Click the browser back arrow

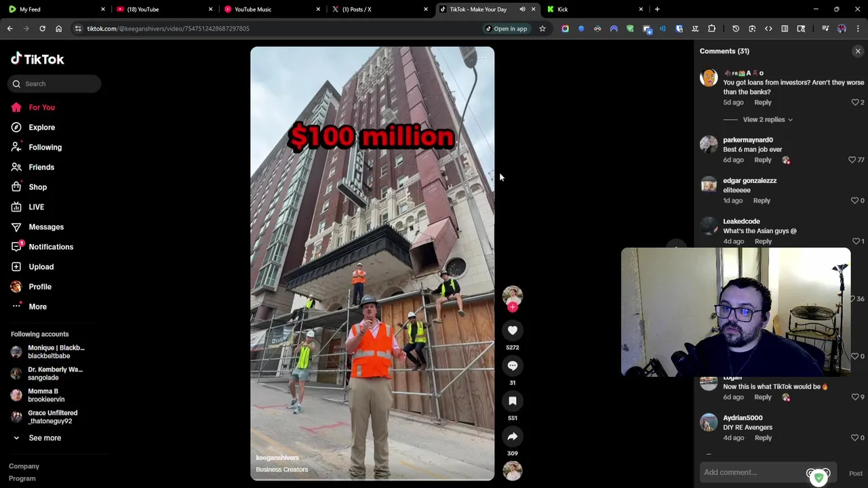[x=10, y=28]
